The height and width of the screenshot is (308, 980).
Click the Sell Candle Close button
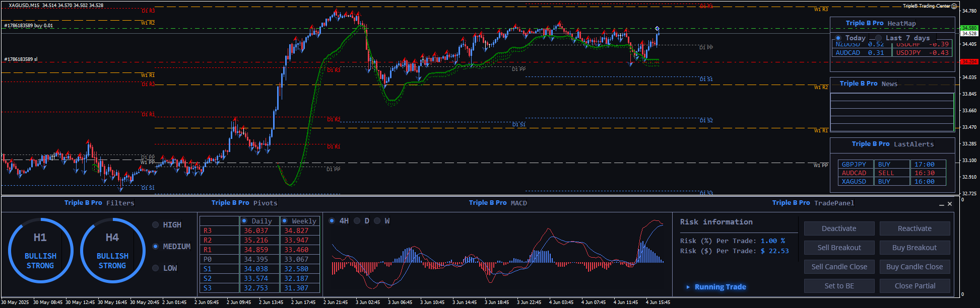pyautogui.click(x=839, y=267)
